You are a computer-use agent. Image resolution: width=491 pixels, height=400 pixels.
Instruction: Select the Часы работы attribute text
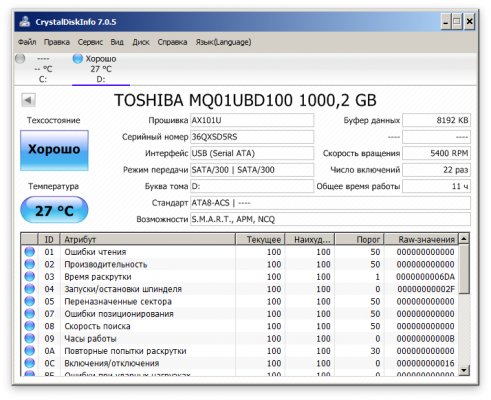click(90, 339)
